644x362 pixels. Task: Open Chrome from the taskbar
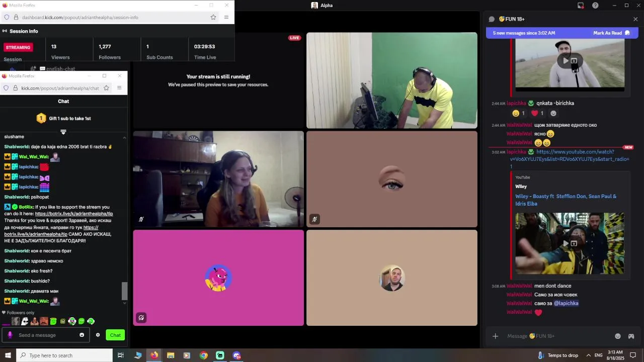click(203, 355)
